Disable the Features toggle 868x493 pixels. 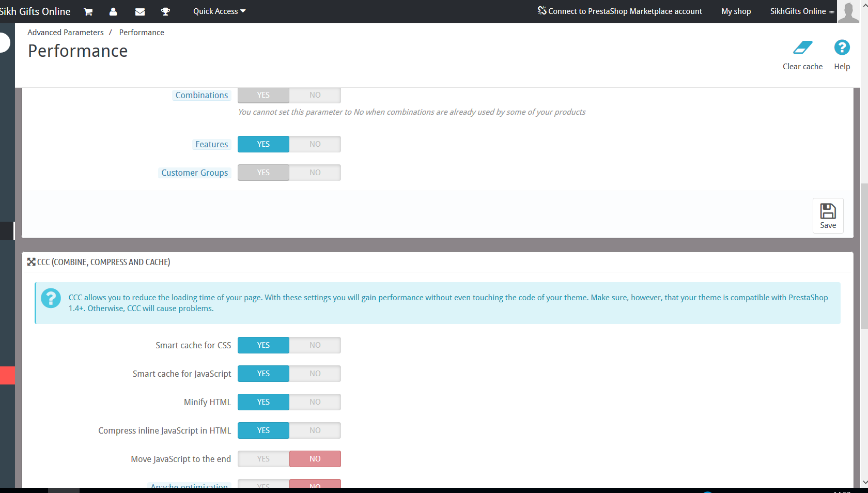tap(315, 144)
